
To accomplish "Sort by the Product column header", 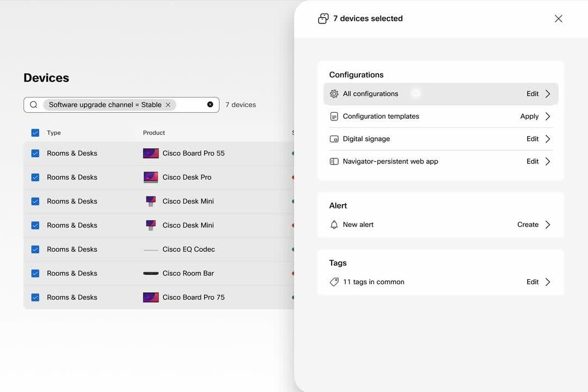I will point(154,133).
